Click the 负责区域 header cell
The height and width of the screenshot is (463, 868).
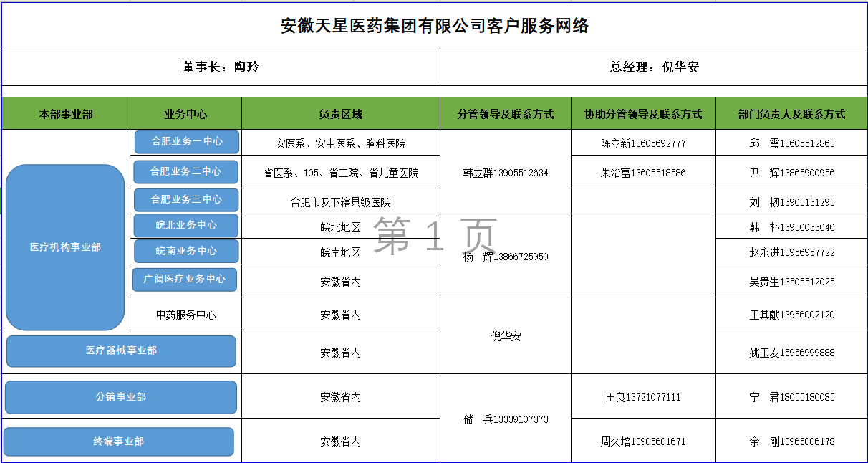pos(341,114)
